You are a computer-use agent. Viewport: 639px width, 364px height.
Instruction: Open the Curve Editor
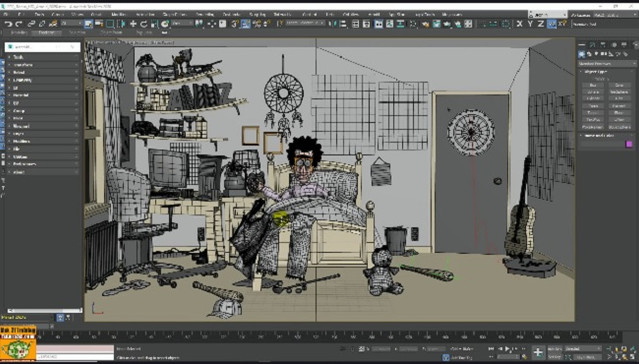(x=390, y=24)
